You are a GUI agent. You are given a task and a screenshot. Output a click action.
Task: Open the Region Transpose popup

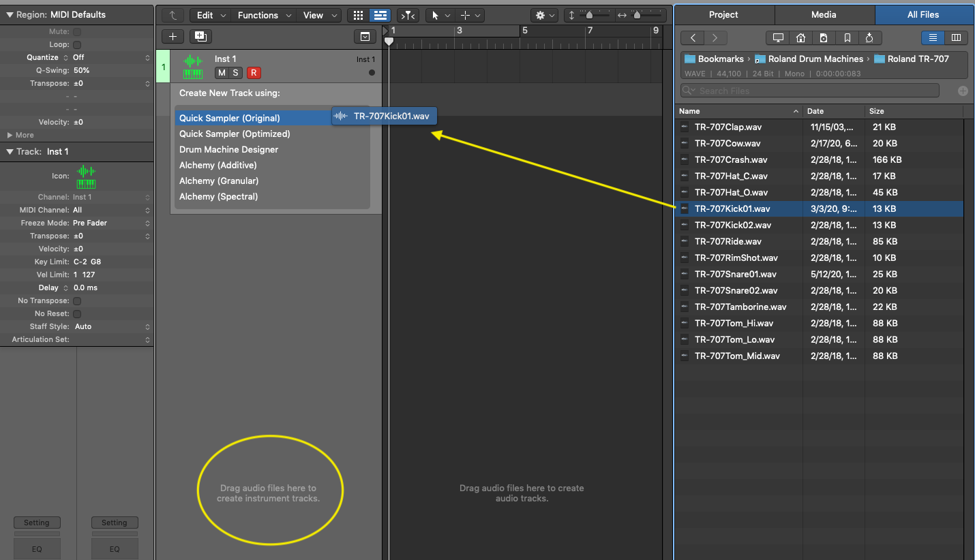tap(111, 84)
